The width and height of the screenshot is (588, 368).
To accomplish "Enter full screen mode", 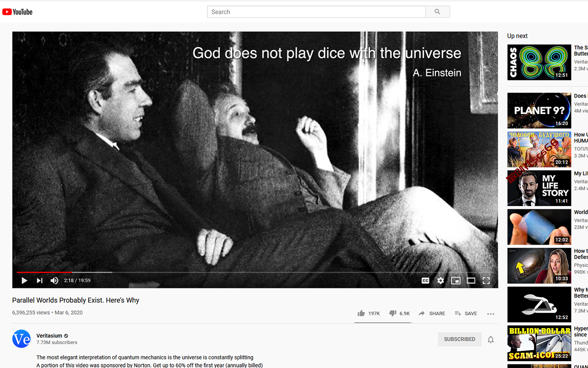I will (486, 281).
